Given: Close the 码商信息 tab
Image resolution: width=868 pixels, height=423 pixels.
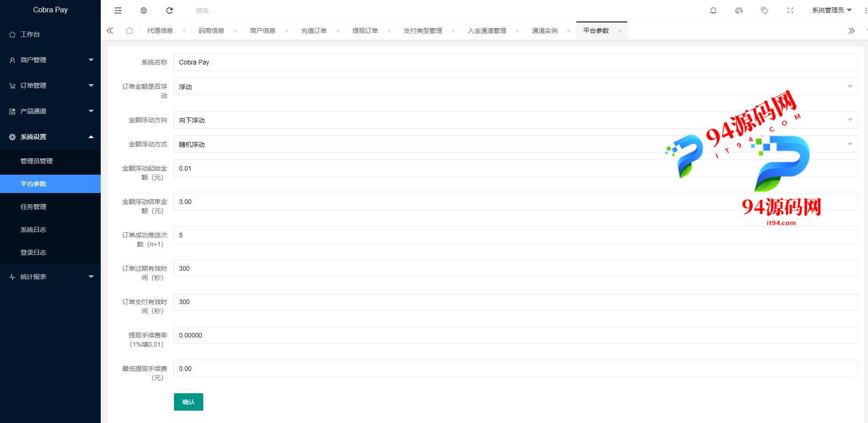Looking at the screenshot, I should coord(235,31).
